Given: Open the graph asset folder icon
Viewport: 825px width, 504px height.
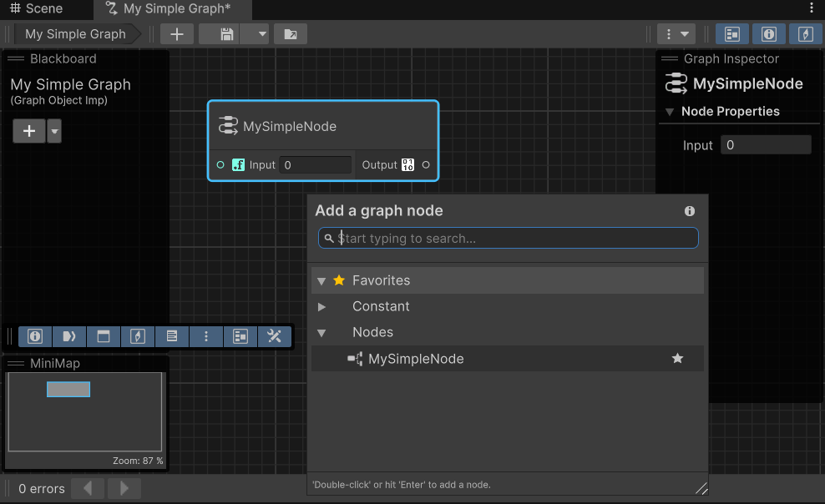Looking at the screenshot, I should click(x=290, y=33).
